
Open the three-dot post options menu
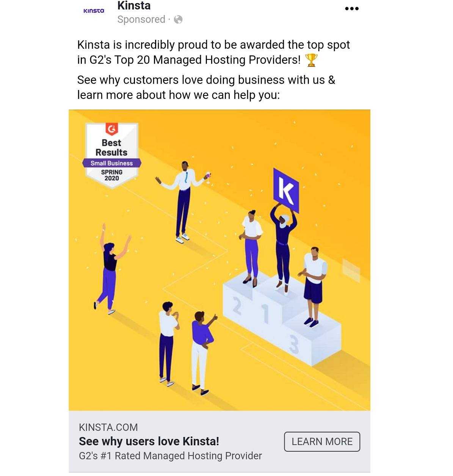[351, 9]
